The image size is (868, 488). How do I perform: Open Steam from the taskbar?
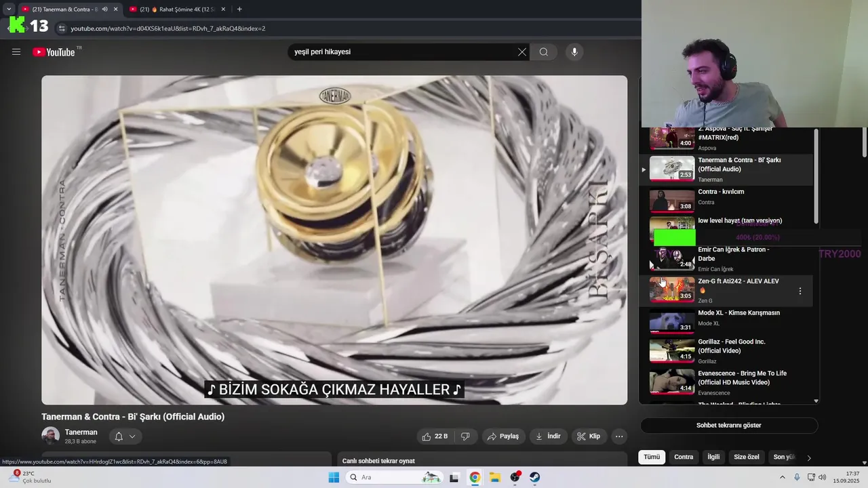click(x=535, y=477)
